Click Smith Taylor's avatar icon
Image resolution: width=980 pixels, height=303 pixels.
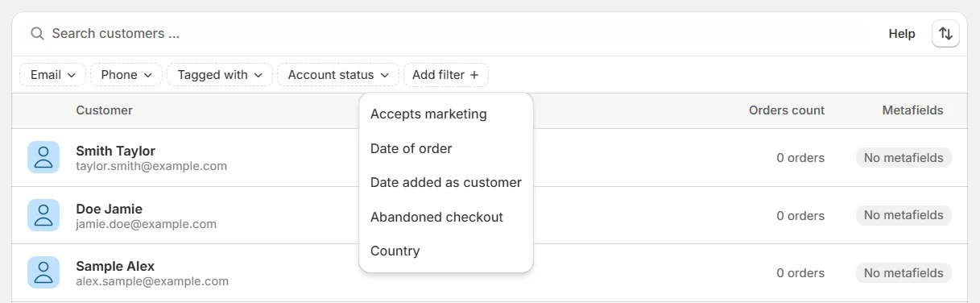[x=43, y=157]
